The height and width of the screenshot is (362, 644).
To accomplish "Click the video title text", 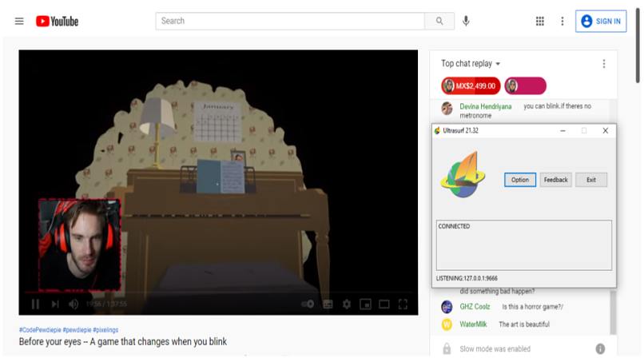I will click(x=123, y=342).
